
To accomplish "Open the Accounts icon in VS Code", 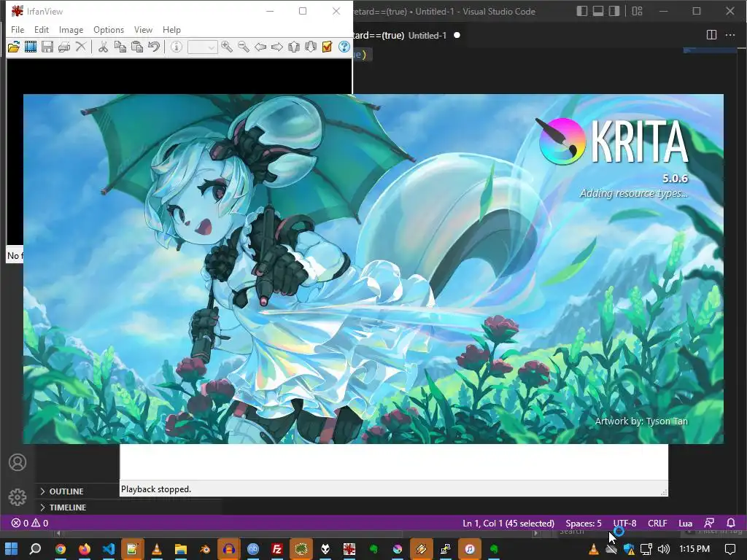I will click(x=18, y=462).
